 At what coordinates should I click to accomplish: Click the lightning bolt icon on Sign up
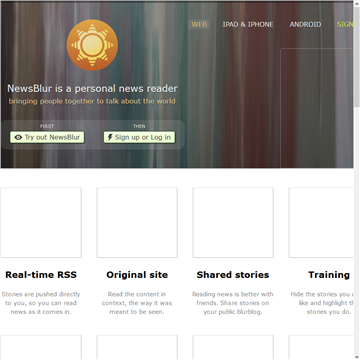(x=110, y=137)
